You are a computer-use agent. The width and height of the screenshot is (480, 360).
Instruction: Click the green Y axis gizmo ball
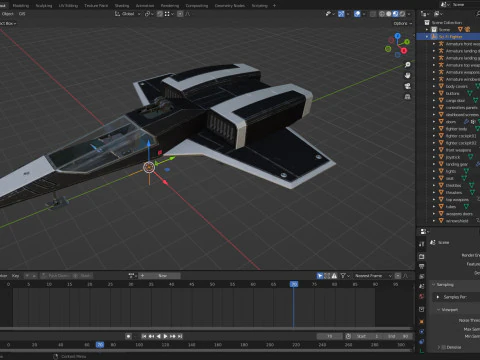click(x=407, y=42)
